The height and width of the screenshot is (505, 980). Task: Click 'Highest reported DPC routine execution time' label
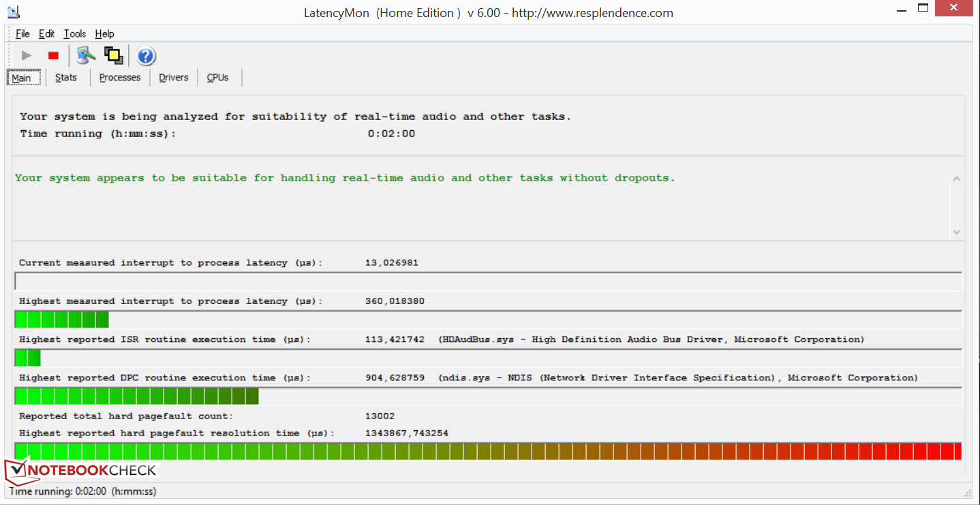(165, 378)
